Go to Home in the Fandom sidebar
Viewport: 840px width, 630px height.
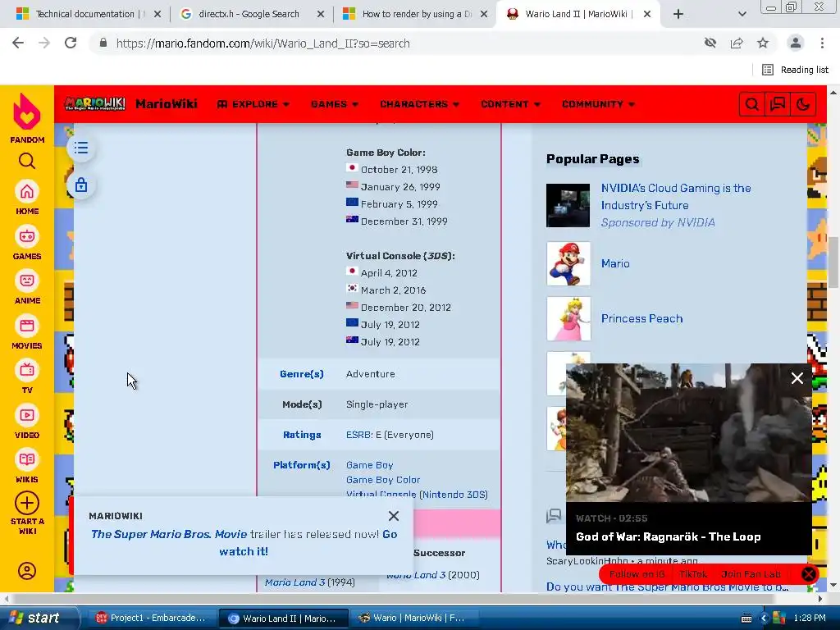click(x=27, y=198)
